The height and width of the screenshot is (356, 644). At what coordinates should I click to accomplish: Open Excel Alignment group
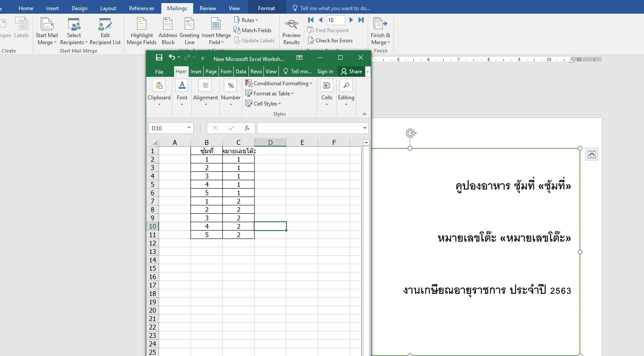click(206, 93)
